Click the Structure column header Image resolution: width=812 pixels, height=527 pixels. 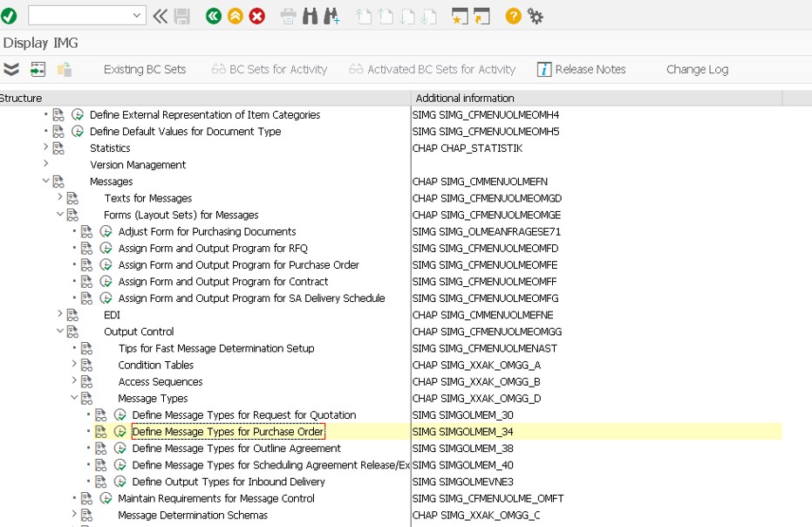click(x=205, y=98)
